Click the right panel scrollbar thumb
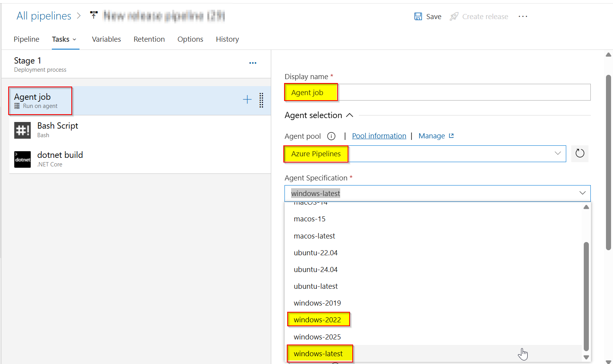 coord(608,162)
